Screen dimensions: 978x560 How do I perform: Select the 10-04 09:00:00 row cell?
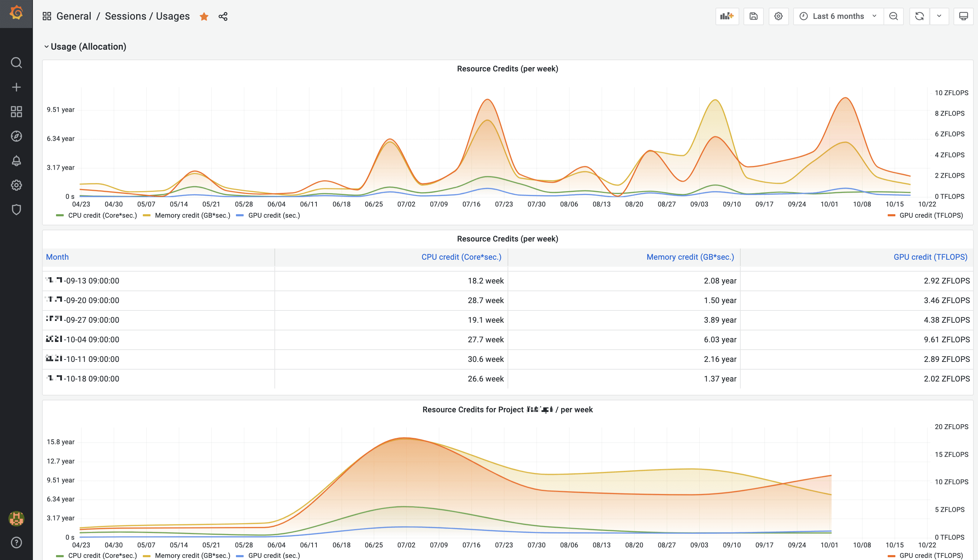coord(159,339)
